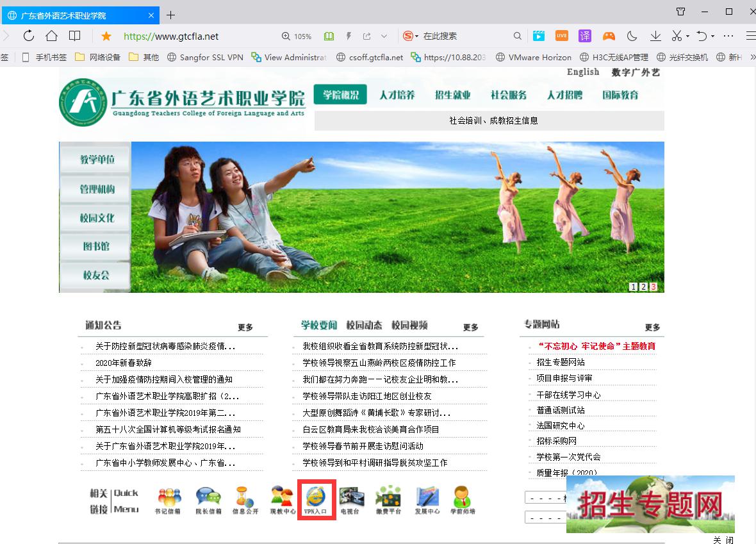Switch banner to slide 2
The height and width of the screenshot is (544, 756).
tap(643, 287)
